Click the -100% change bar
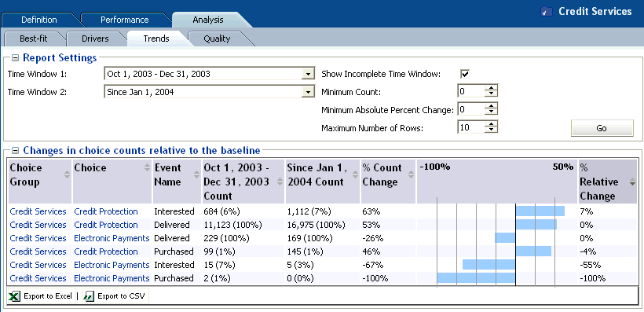The height and width of the screenshot is (312, 644). click(x=476, y=278)
